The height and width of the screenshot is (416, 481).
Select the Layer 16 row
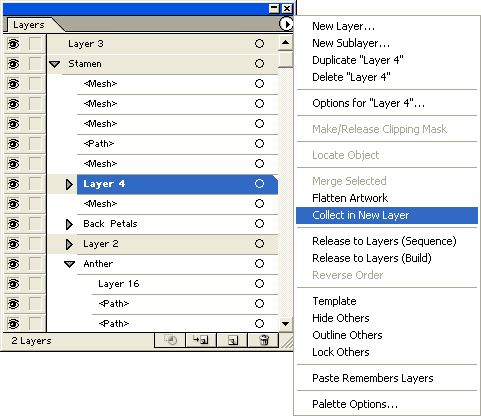185,284
